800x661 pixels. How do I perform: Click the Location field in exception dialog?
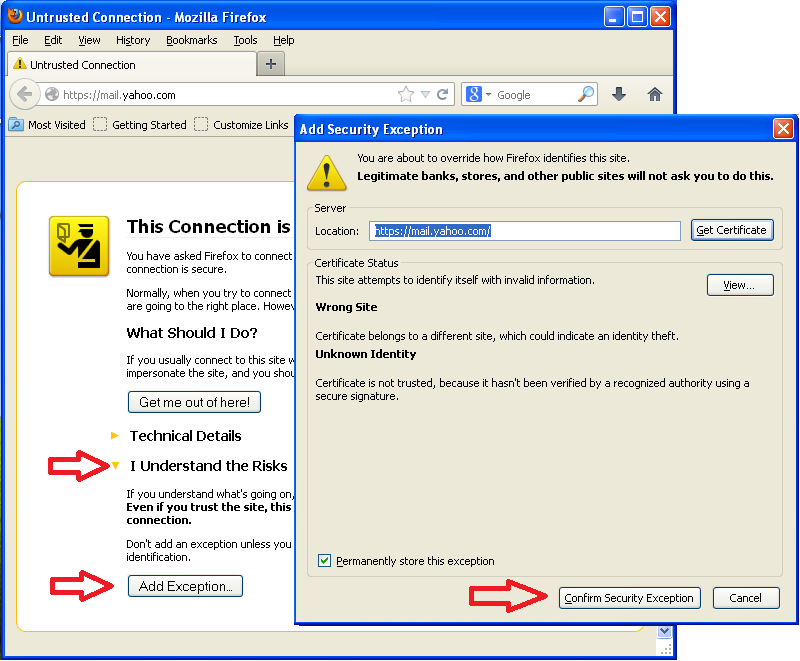pos(524,231)
